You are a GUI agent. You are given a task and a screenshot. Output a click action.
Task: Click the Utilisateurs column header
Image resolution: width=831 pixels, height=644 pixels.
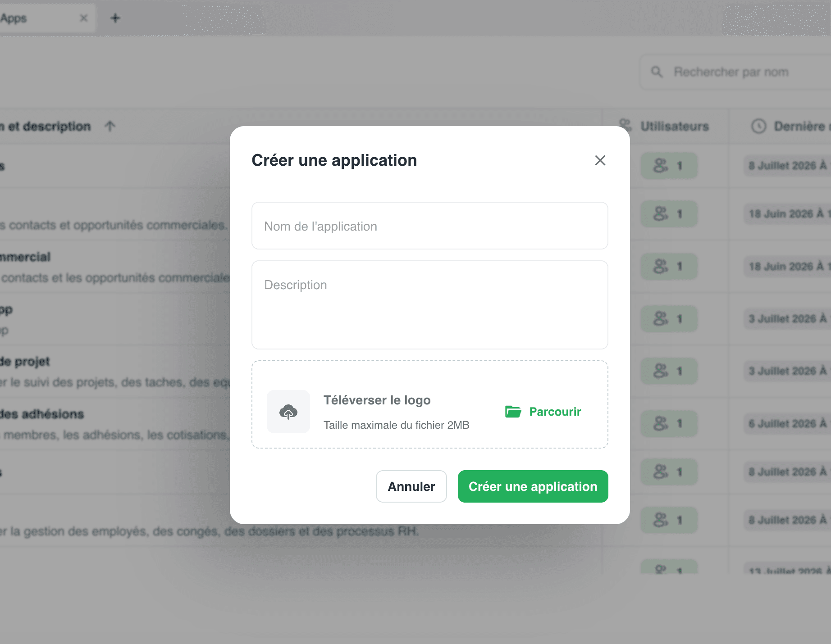click(665, 126)
